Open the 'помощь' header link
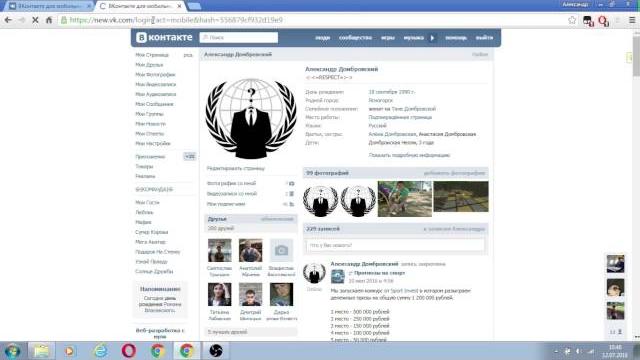The width and height of the screenshot is (640, 360). tap(456, 38)
